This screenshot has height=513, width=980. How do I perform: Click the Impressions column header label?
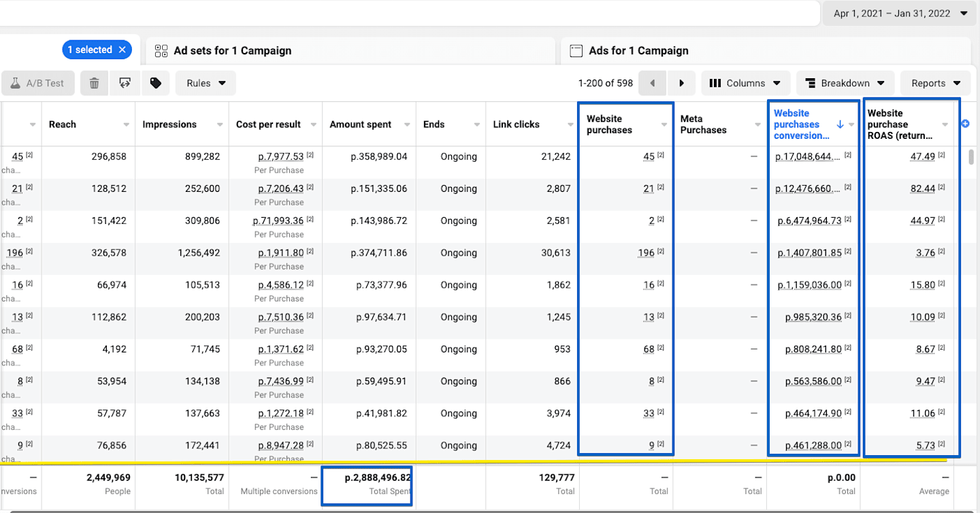(169, 125)
